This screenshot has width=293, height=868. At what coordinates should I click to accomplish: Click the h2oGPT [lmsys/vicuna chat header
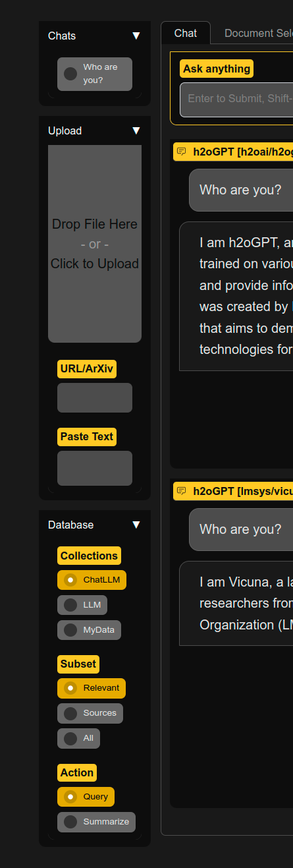(x=233, y=491)
